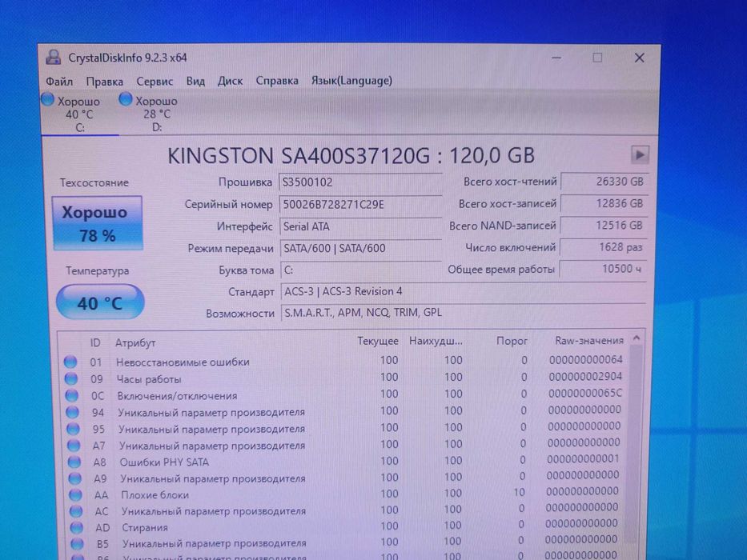Click the ID column header
Screen dimensions: 747x560
pos(95,343)
